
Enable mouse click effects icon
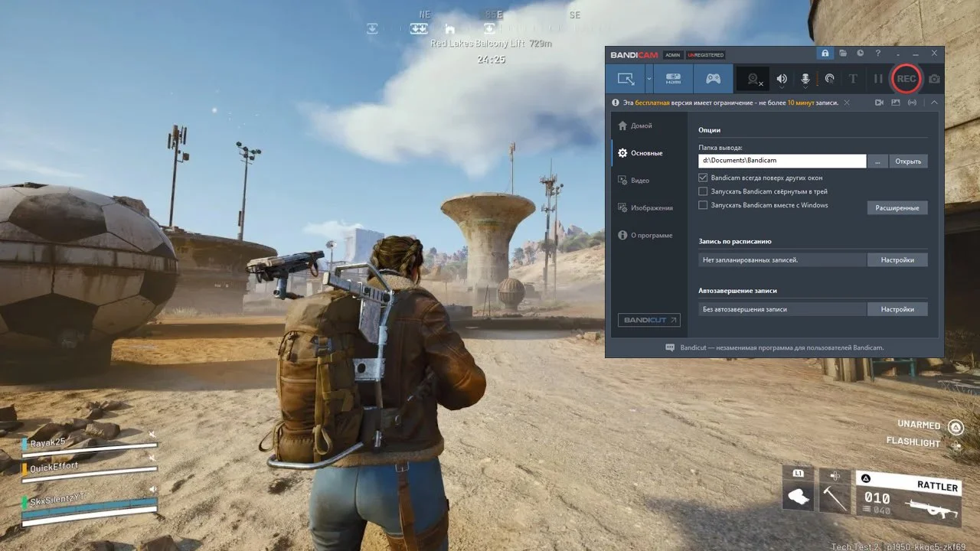point(829,79)
